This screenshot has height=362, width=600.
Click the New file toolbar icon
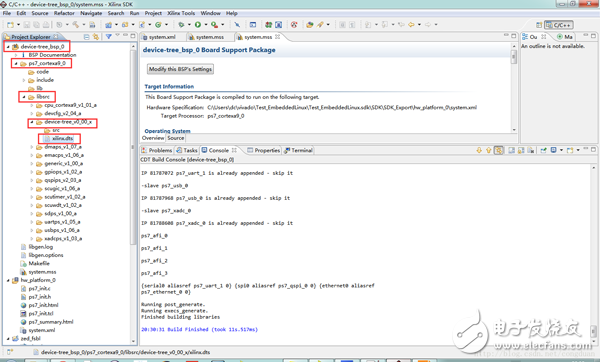[10, 25]
